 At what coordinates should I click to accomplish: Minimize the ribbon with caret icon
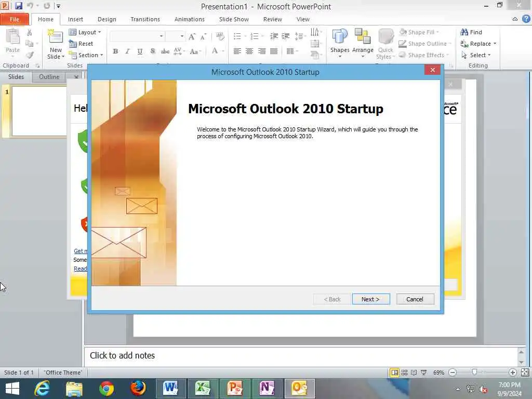click(515, 19)
